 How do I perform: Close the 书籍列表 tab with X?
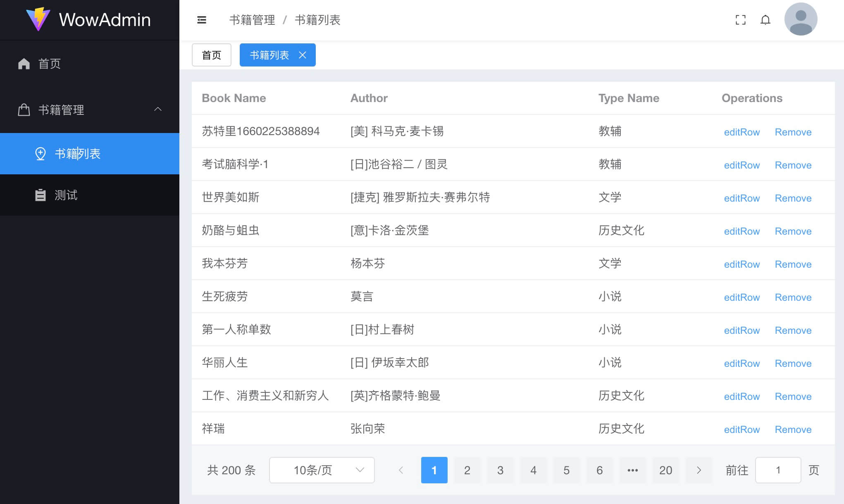pyautogui.click(x=303, y=55)
